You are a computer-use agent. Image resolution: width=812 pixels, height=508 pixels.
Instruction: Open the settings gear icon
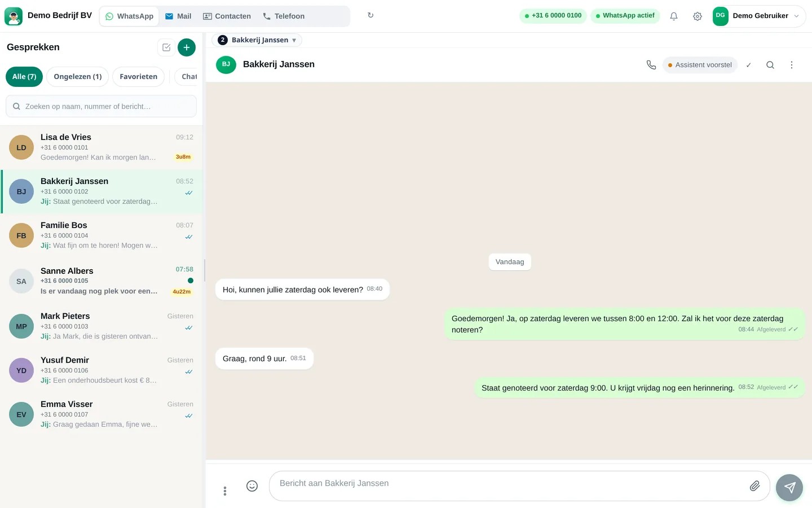[698, 16]
